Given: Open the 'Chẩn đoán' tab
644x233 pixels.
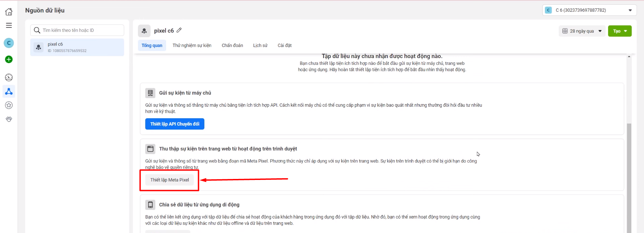Looking at the screenshot, I should tap(232, 45).
